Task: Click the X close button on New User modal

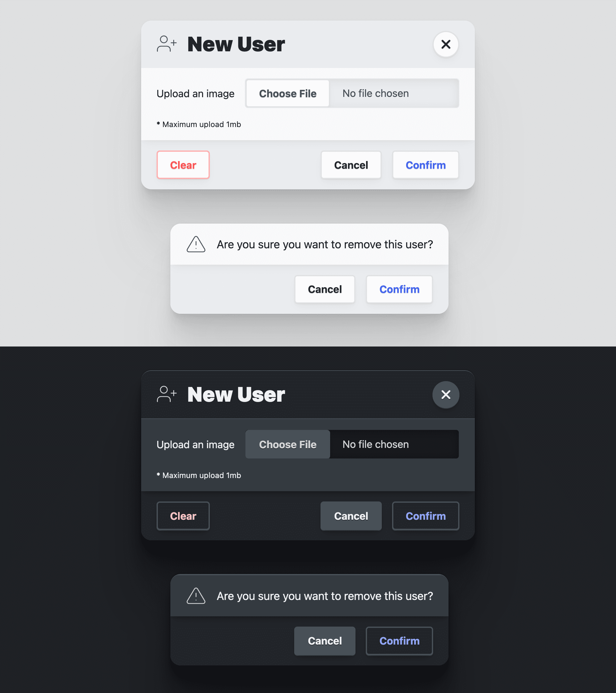Action: (x=446, y=44)
